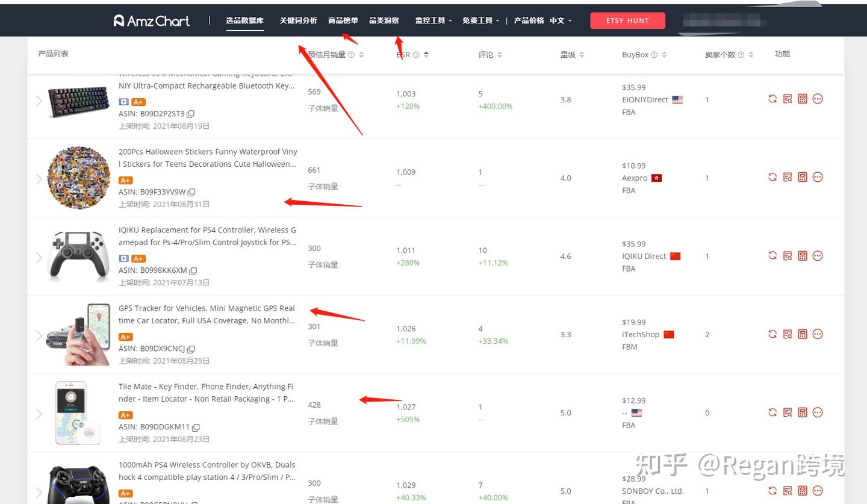Show help for BSR column
867x504 pixels.
pyautogui.click(x=416, y=55)
